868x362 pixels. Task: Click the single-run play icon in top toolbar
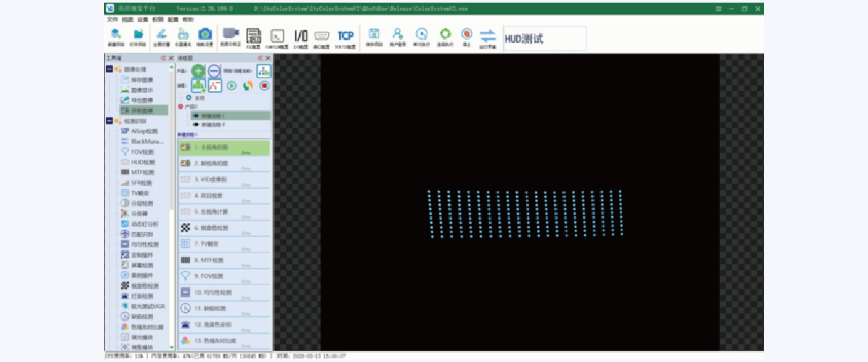(422, 34)
